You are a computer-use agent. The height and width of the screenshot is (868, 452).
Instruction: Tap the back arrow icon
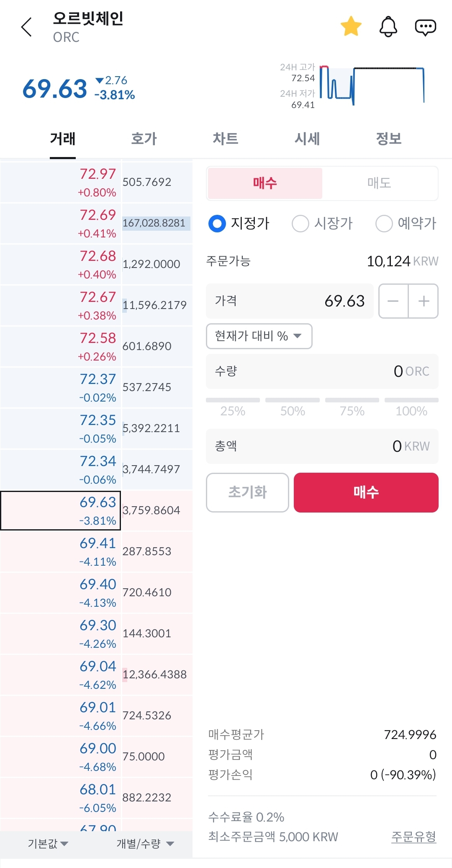[x=27, y=27]
